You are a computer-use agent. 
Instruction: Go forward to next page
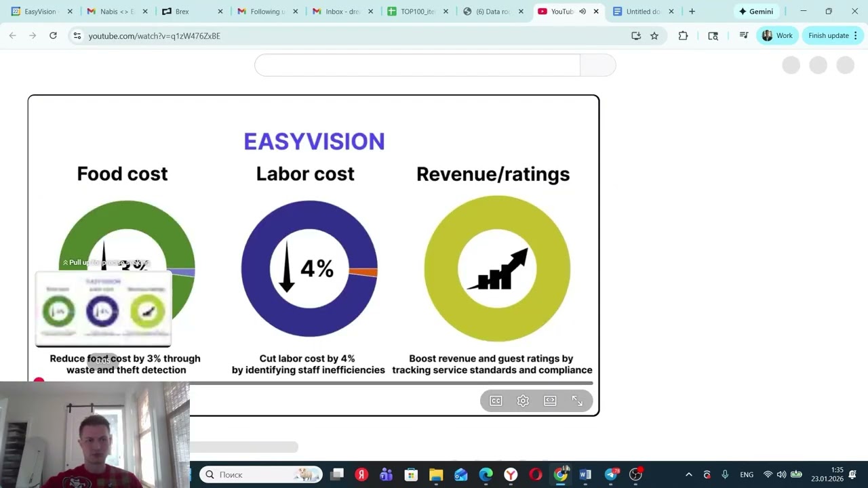pos(33,36)
